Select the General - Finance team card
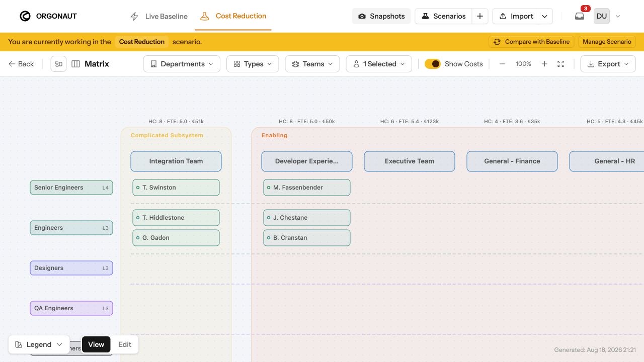Viewport: 644px width, 362px height. (x=512, y=161)
